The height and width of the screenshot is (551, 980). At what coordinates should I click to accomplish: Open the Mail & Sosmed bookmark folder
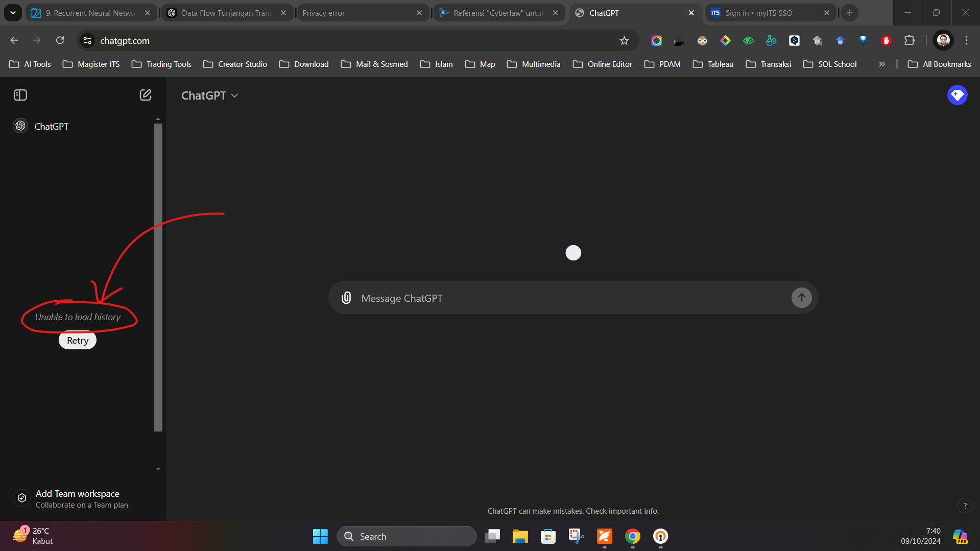tap(374, 64)
